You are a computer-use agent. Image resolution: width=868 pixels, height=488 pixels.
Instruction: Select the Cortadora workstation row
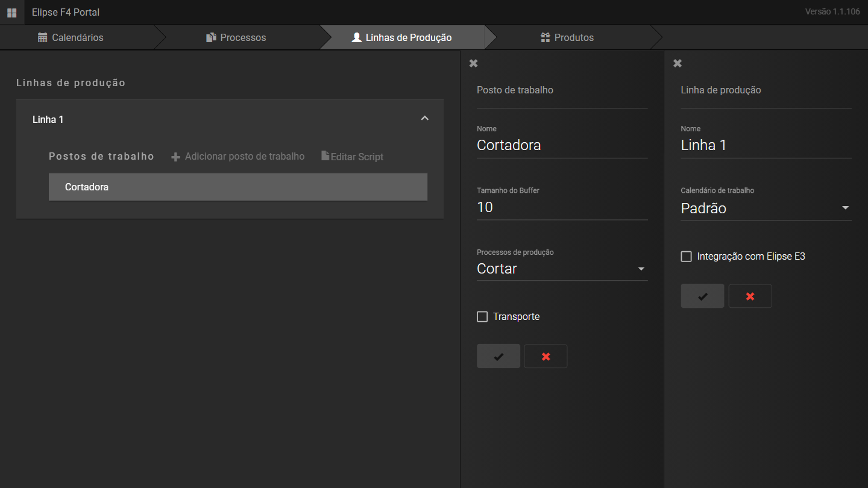[x=238, y=187]
